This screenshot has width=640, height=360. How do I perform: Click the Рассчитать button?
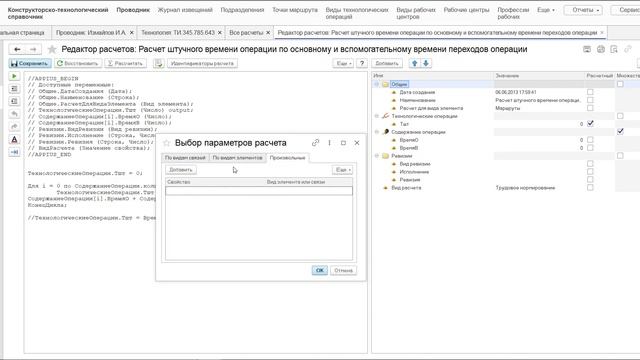click(x=125, y=63)
